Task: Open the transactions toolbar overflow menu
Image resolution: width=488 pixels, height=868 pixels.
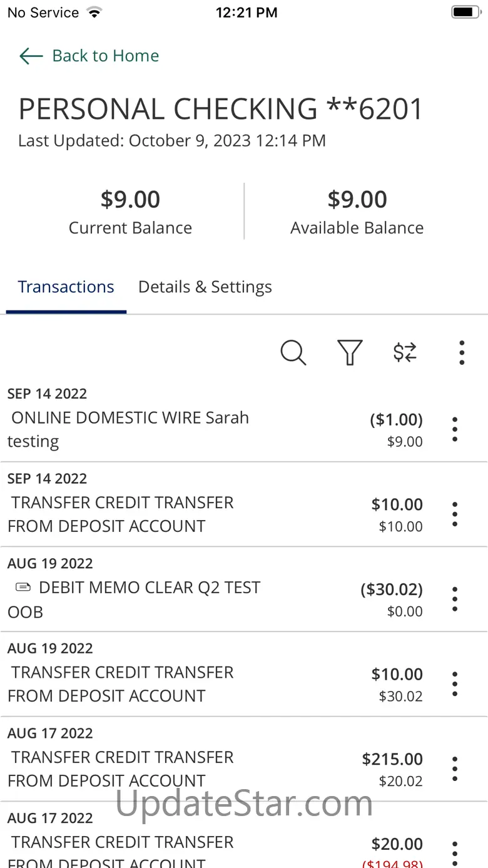Action: click(x=462, y=353)
